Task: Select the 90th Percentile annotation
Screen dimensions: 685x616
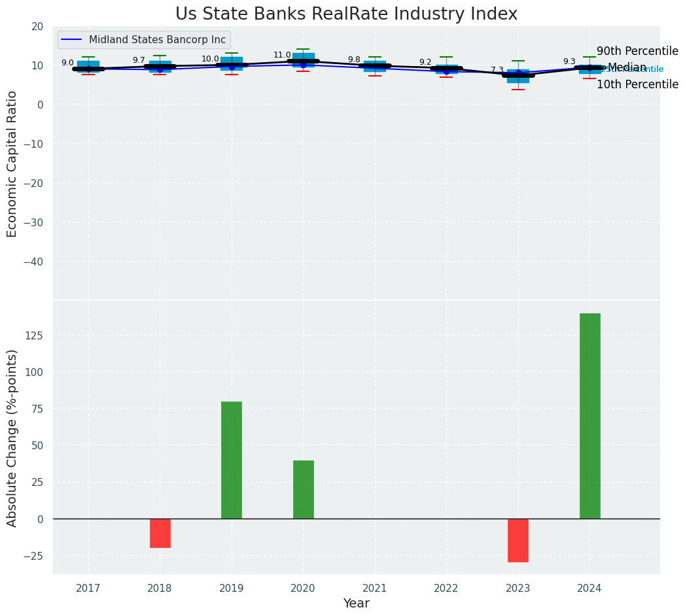Action: [x=637, y=51]
